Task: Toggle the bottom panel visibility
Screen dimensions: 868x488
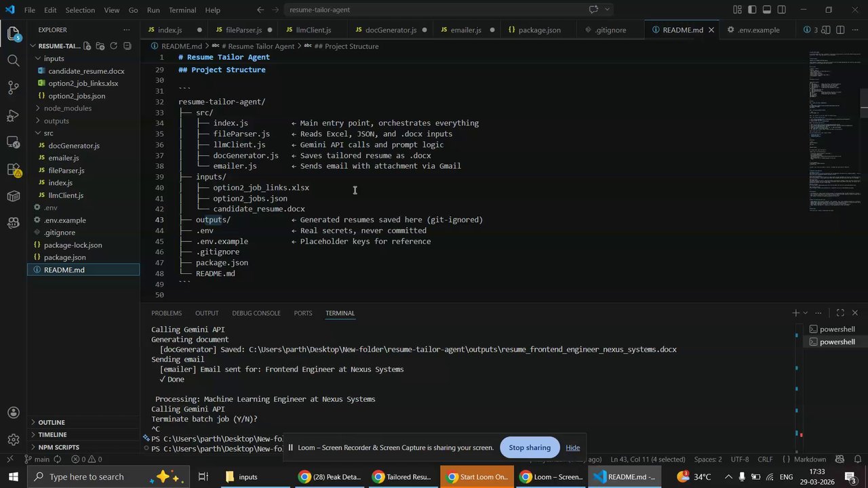Action: [767, 9]
